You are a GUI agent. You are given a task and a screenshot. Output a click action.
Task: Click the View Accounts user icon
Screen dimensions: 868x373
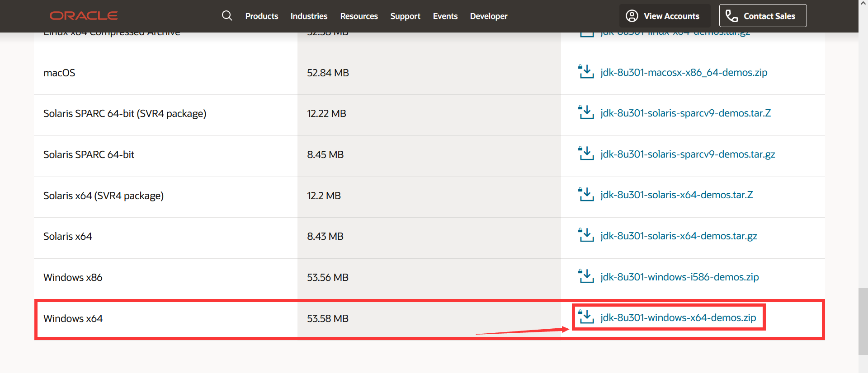(632, 16)
